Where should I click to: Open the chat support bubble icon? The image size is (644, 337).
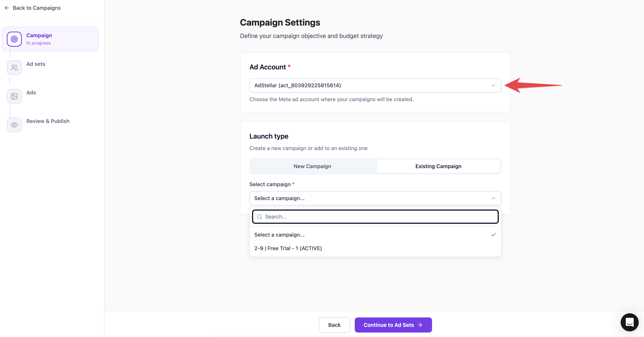629,322
